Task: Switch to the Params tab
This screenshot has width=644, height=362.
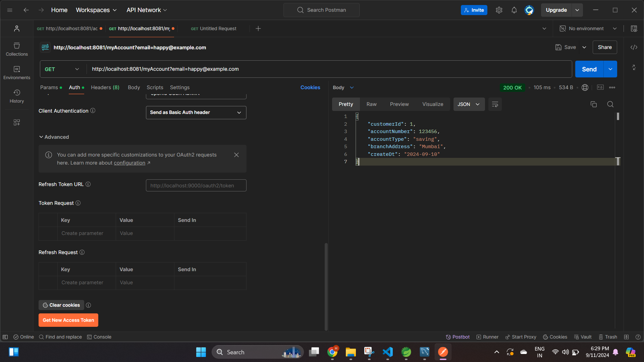Action: (x=51, y=87)
